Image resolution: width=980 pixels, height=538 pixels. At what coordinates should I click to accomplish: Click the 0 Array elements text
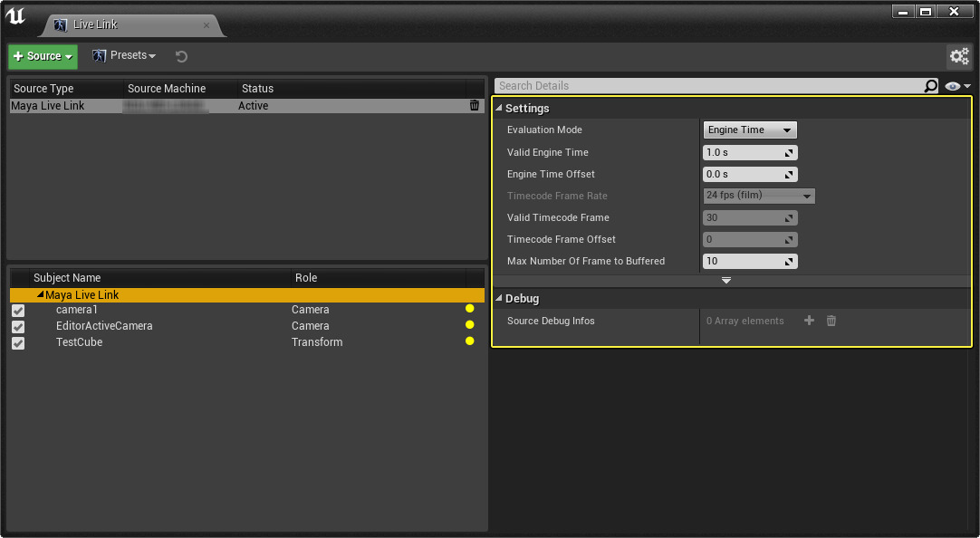pos(745,322)
